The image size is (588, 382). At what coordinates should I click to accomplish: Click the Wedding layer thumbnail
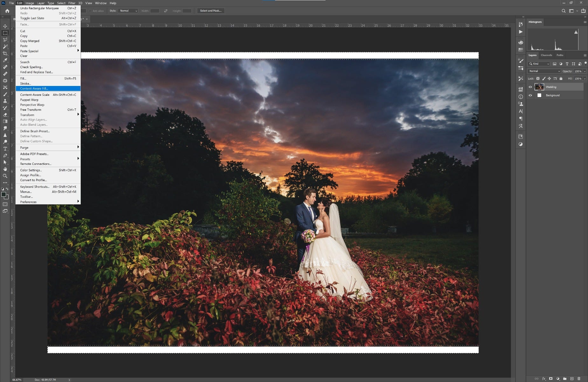pyautogui.click(x=539, y=87)
